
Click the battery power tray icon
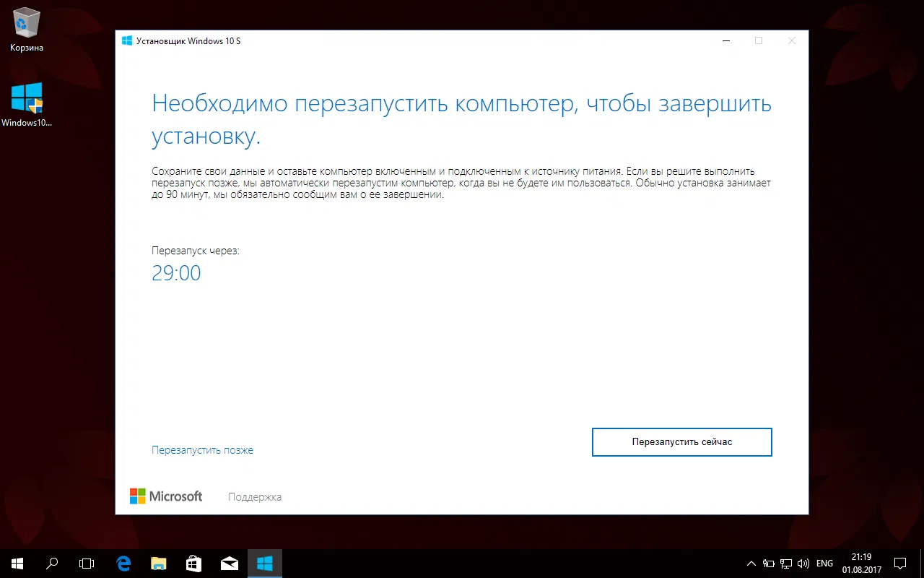pyautogui.click(x=768, y=564)
